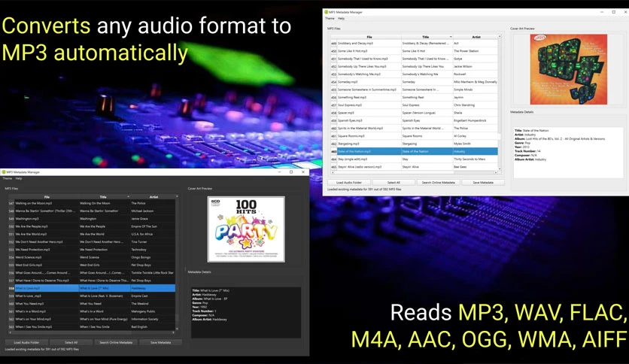This screenshot has width=629, height=364.
Task: Click row number 449 header in light table
Action: point(334,44)
